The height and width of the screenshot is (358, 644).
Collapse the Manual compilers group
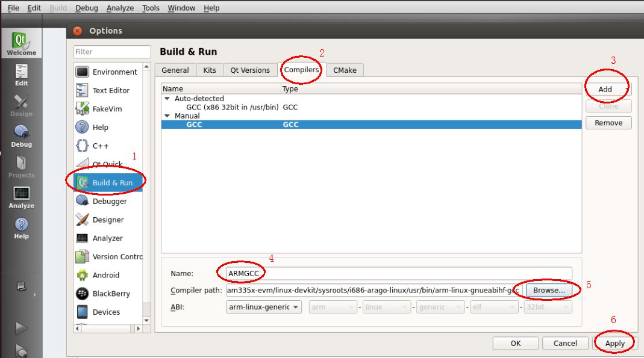coord(167,116)
